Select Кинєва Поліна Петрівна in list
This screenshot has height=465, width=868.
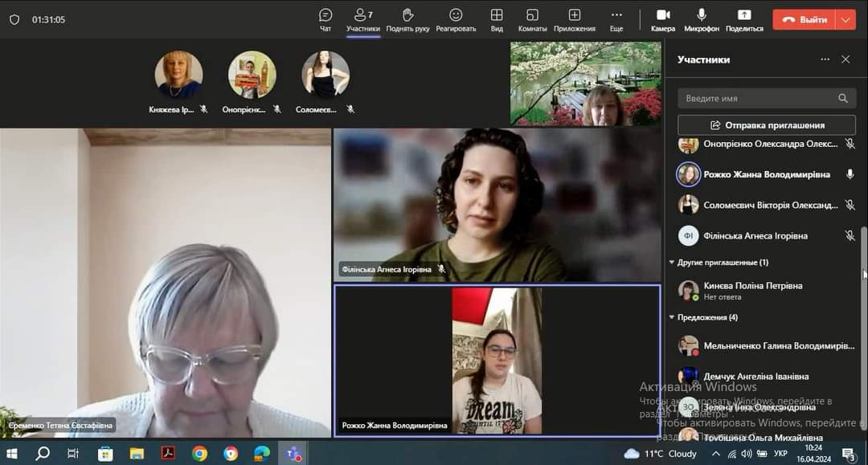pos(766,290)
